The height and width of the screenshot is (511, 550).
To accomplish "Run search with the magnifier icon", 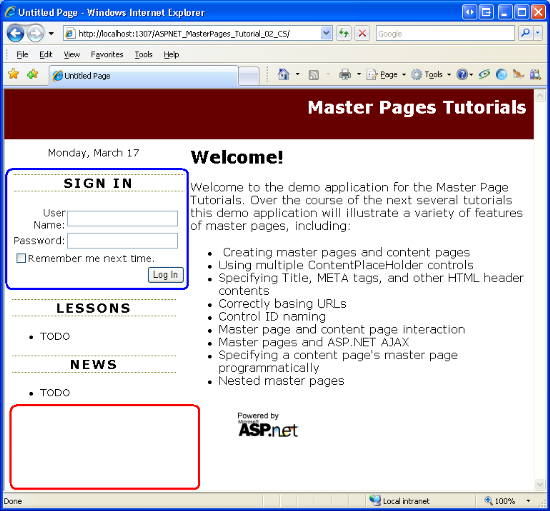I will tap(525, 33).
